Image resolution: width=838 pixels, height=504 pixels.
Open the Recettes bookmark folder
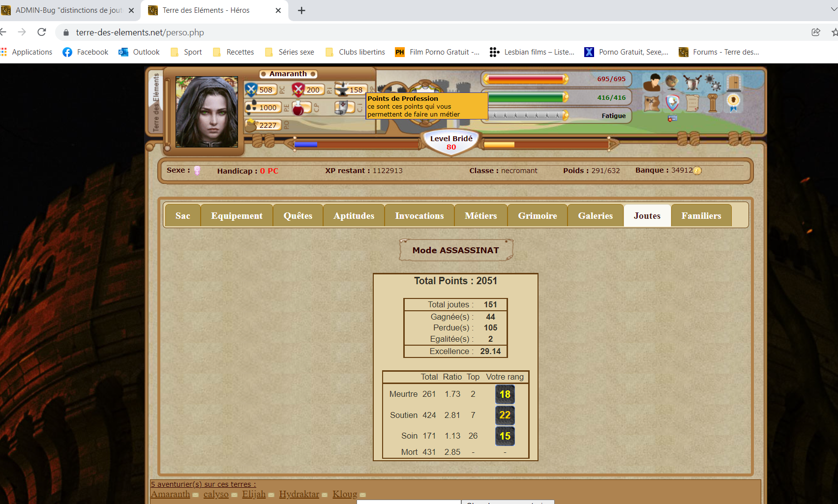pyautogui.click(x=234, y=52)
